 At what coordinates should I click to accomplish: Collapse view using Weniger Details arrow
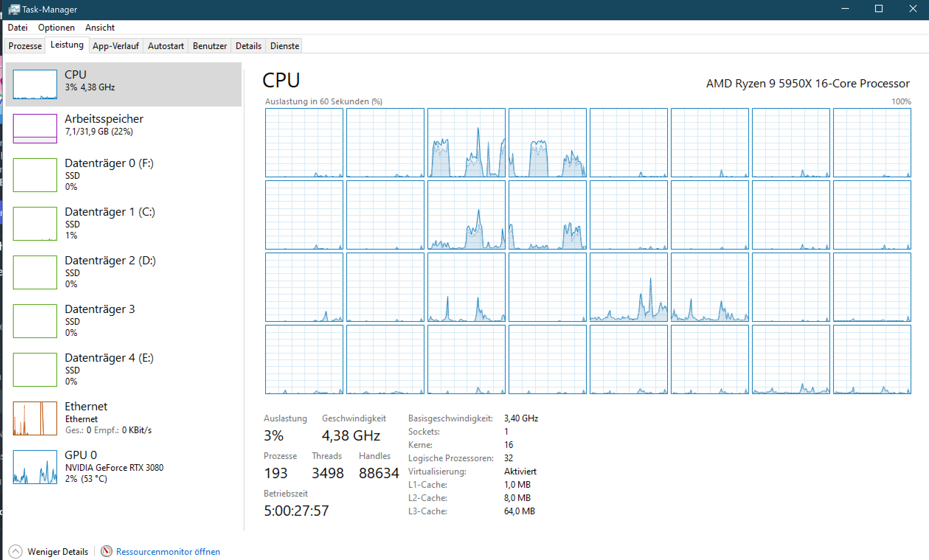coord(15,551)
